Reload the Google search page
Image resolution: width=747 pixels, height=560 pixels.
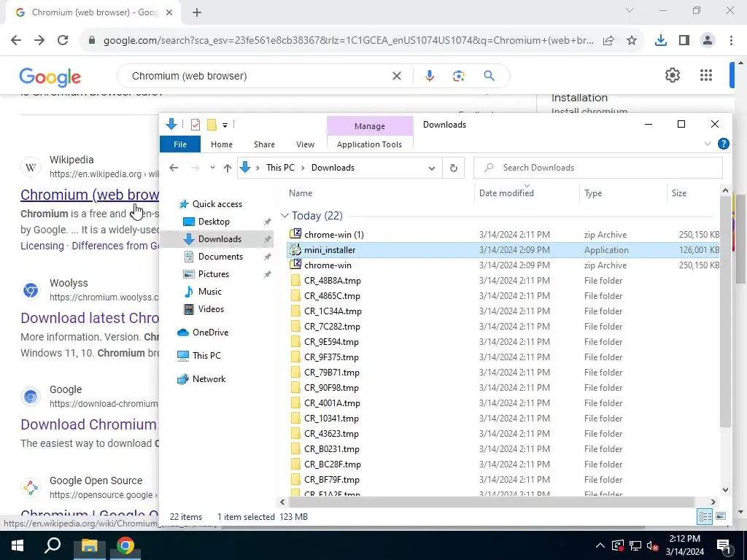[x=63, y=41]
